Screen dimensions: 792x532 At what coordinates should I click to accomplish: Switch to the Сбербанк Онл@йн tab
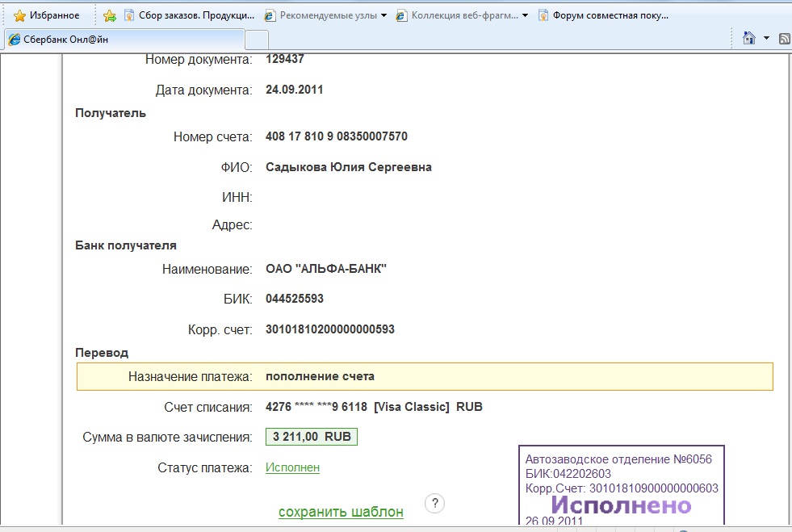(x=124, y=39)
